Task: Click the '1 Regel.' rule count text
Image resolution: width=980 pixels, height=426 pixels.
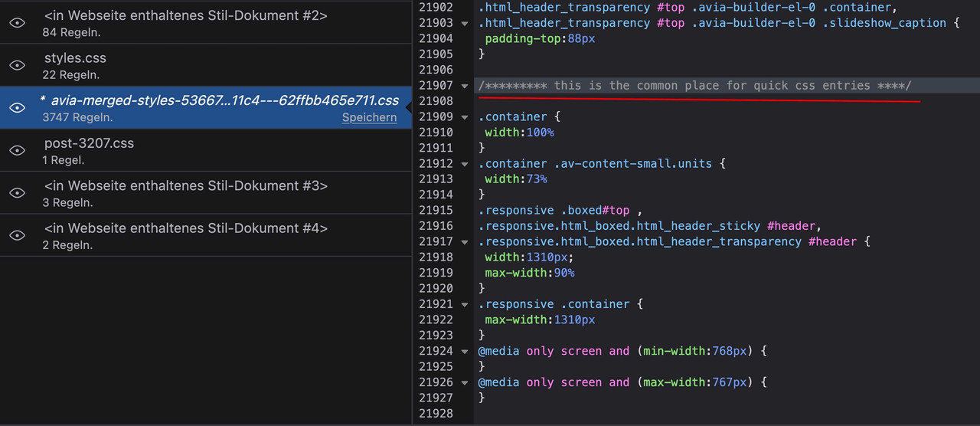Action: pyautogui.click(x=64, y=160)
